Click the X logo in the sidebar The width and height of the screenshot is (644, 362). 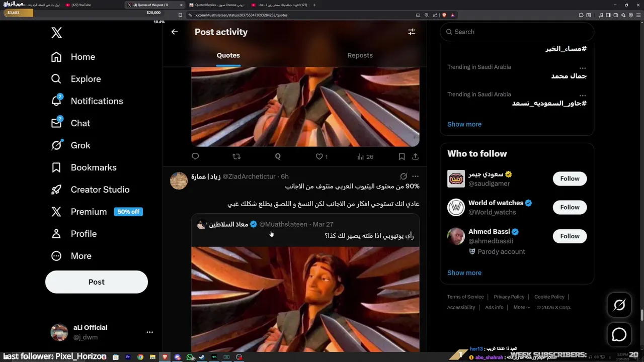tap(57, 33)
